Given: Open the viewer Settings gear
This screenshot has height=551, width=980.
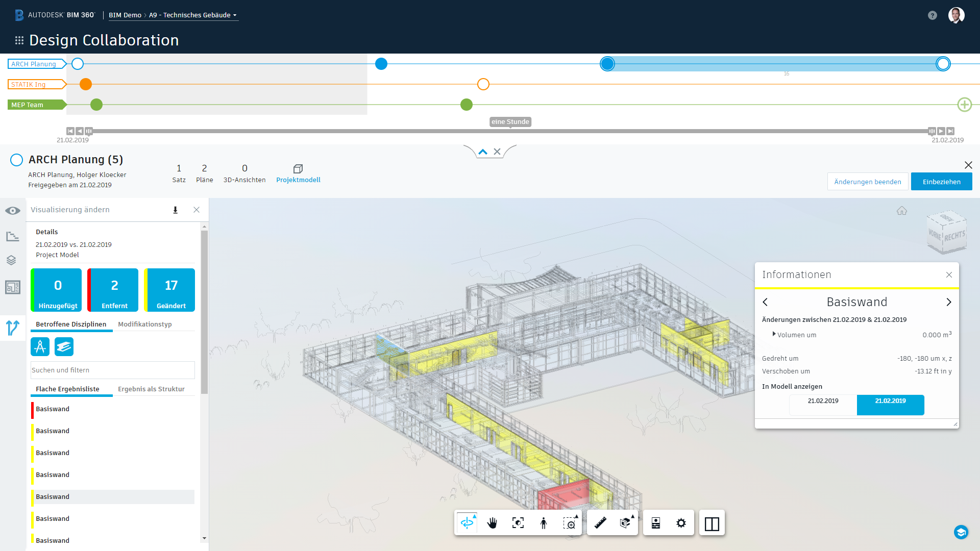Looking at the screenshot, I should coord(681,522).
